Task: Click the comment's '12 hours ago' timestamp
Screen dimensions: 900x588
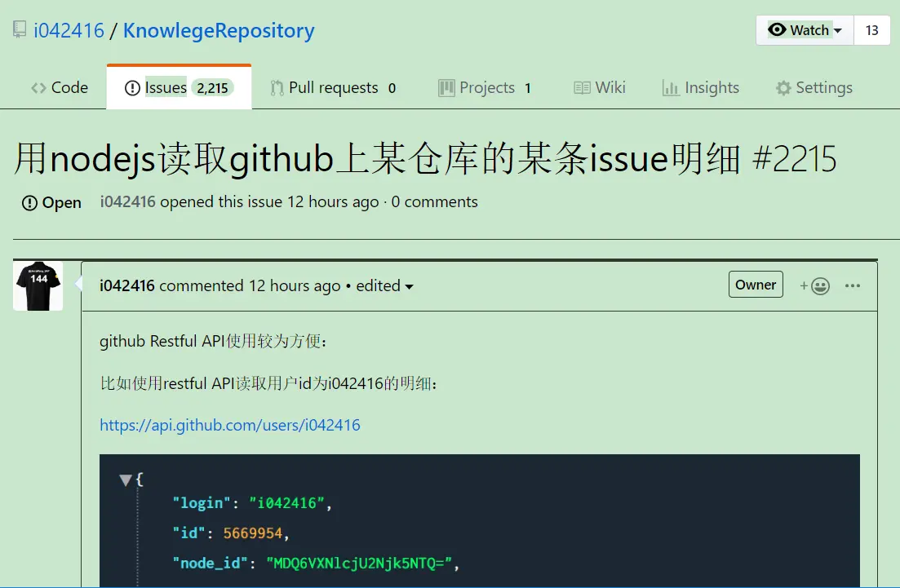Action: (295, 285)
